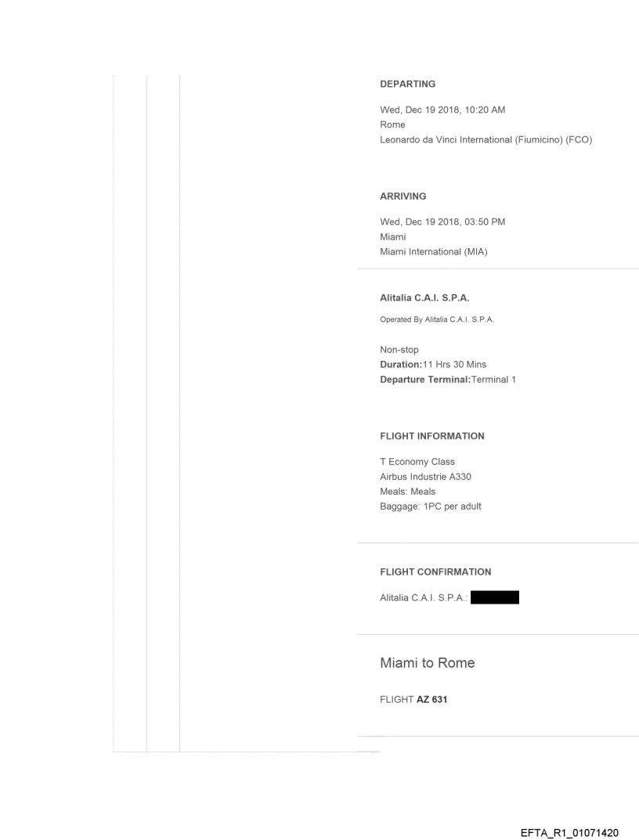This screenshot has height=840, width=639.
Task: Select the Non-stop label
Action: point(399,352)
